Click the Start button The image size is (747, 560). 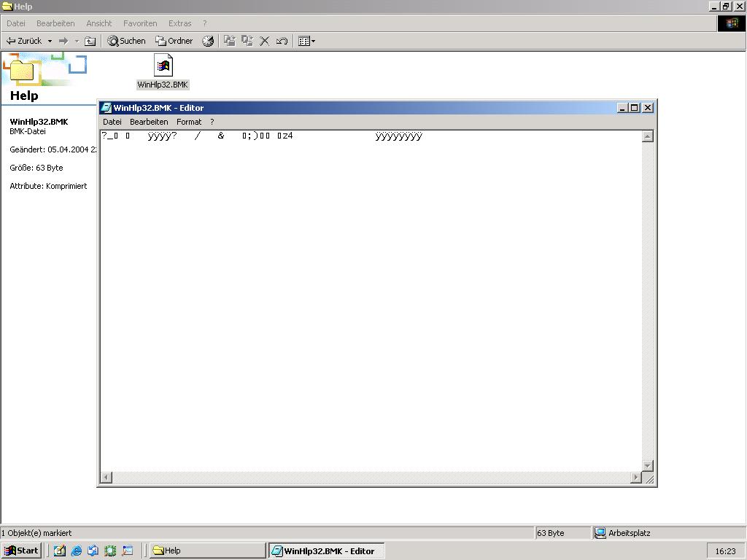point(21,551)
